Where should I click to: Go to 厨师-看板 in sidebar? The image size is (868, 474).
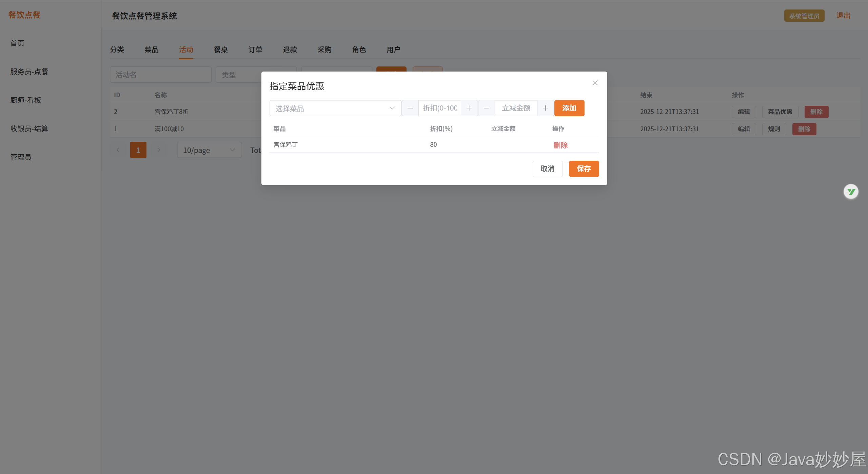(x=26, y=100)
